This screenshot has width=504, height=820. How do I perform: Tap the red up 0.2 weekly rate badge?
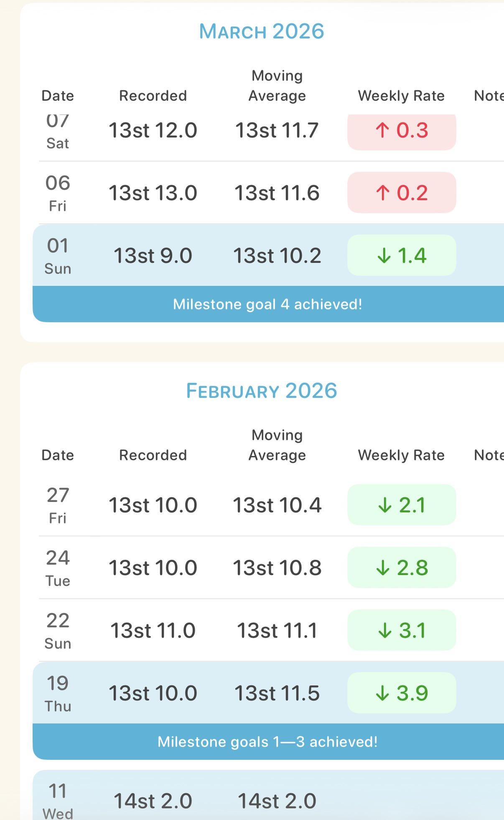click(x=401, y=193)
